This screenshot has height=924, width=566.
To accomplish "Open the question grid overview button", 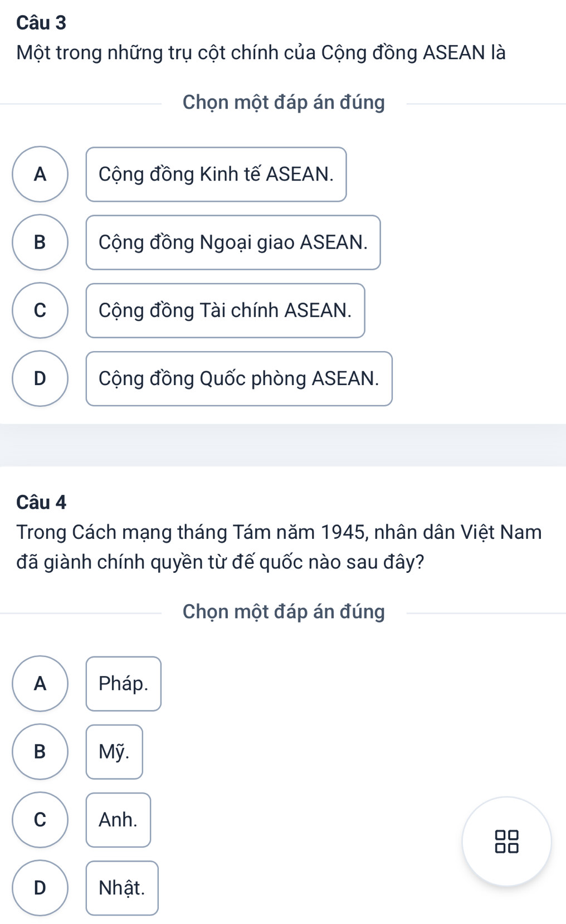I will [x=506, y=841].
